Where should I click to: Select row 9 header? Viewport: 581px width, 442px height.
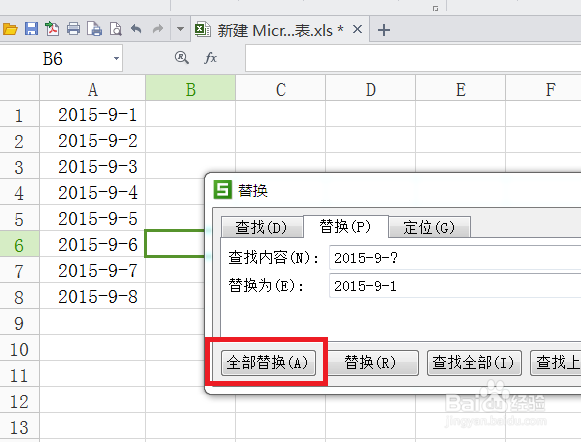(19, 323)
